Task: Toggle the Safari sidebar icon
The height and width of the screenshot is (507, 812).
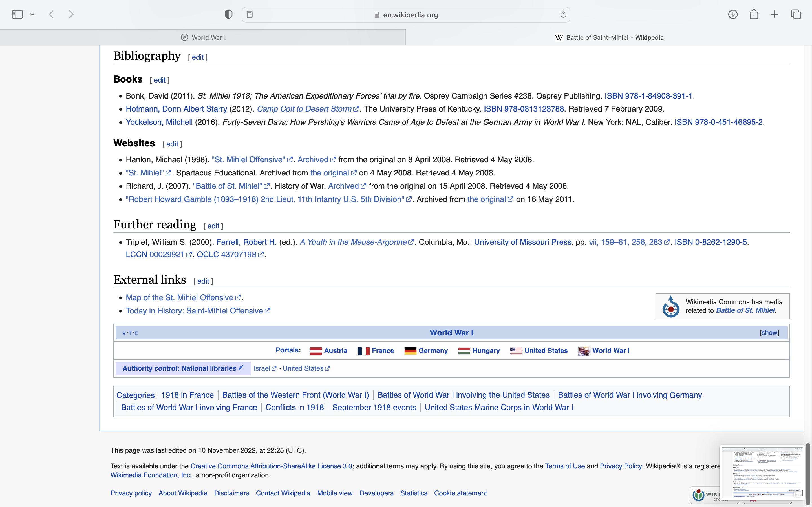Action: (x=17, y=14)
